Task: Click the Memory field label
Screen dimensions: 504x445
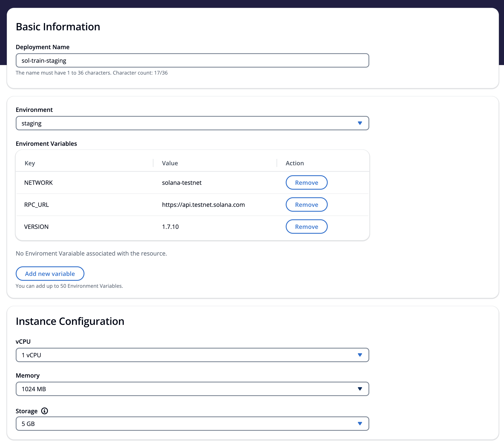Action: click(28, 375)
